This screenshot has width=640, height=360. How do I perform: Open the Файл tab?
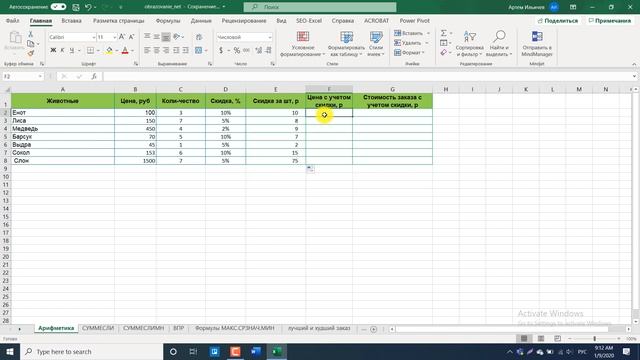(x=13, y=20)
